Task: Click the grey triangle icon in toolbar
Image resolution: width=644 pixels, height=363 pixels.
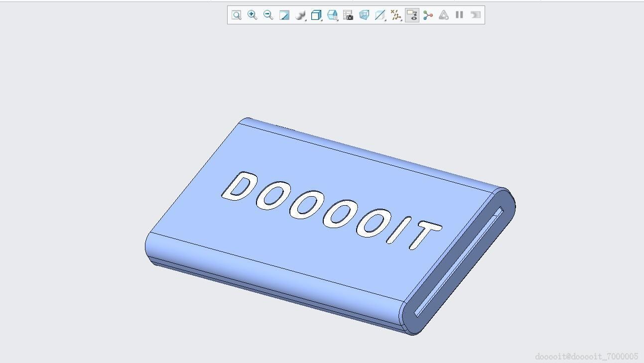Action: [444, 15]
